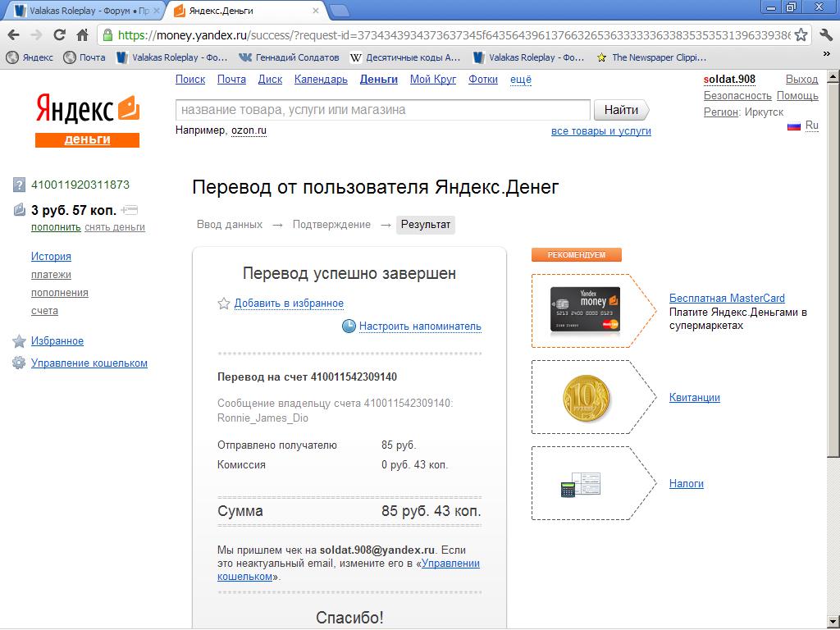Click account number 410011920311873
This screenshot has width=840, height=630.
80,185
